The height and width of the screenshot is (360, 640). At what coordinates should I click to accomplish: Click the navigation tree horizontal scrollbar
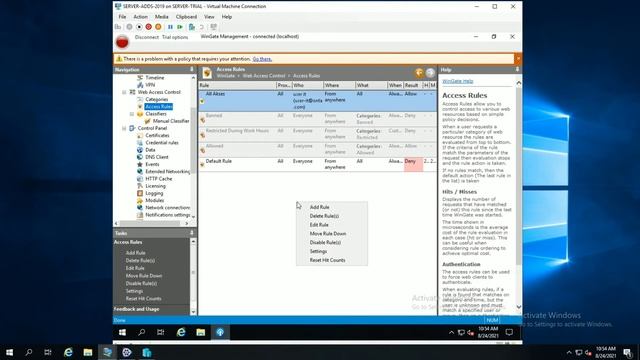coord(151,223)
